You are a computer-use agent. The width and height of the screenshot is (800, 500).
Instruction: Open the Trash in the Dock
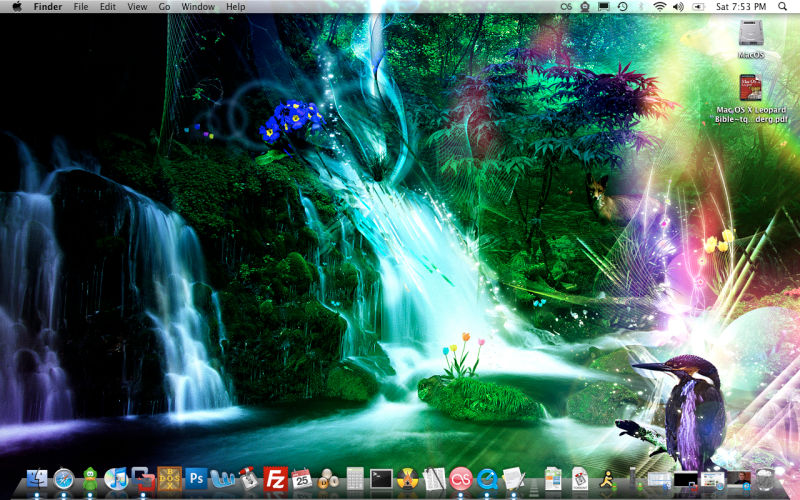(x=765, y=479)
